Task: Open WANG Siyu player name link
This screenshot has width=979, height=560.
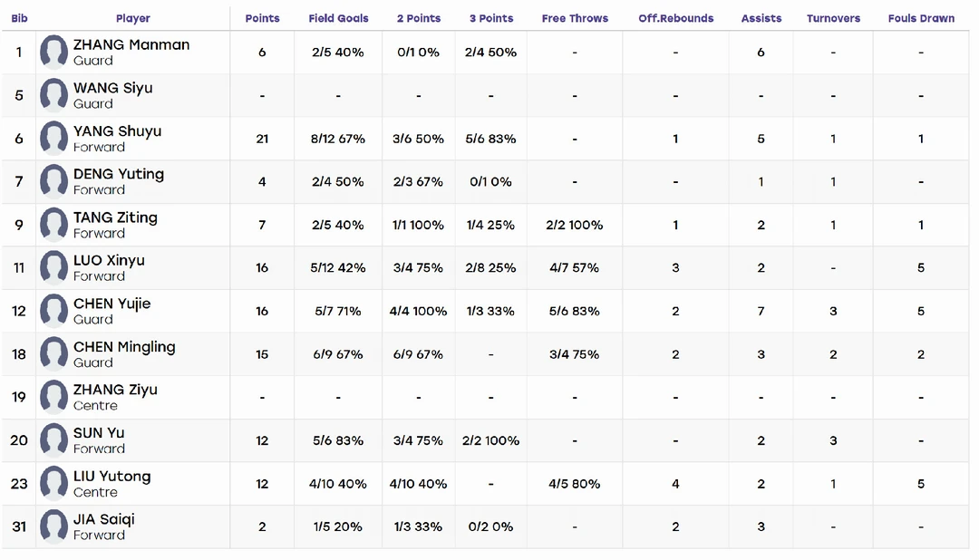Action: [113, 88]
